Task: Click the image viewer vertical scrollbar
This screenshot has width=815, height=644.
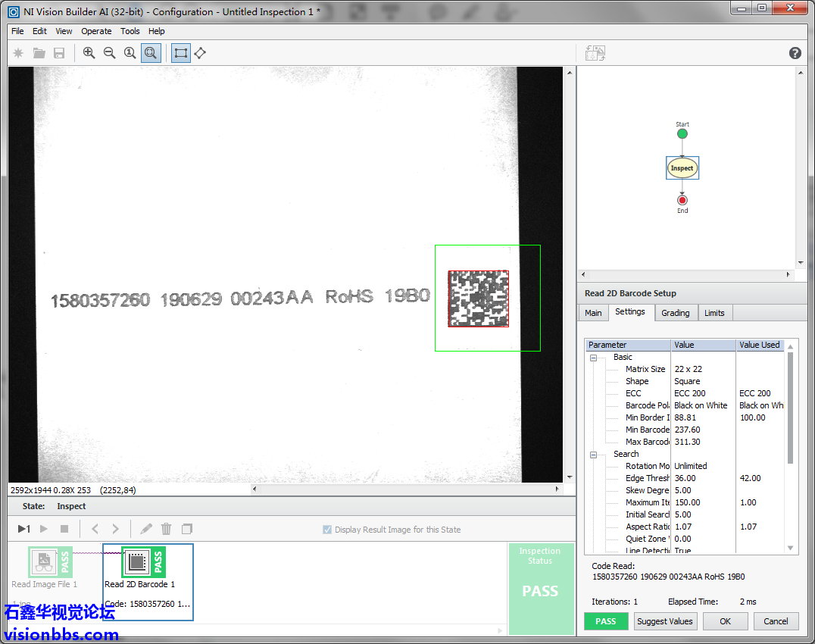Action: tap(570, 274)
